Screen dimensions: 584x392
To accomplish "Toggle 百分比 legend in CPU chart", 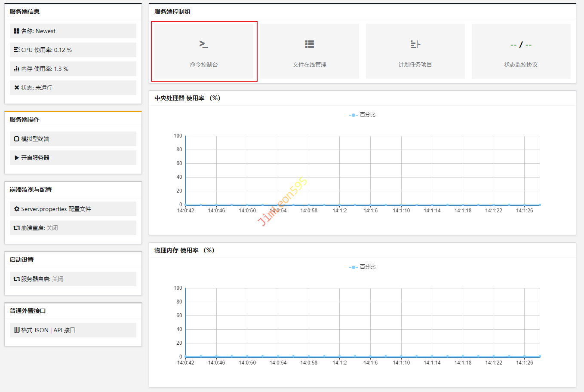I will tap(362, 115).
